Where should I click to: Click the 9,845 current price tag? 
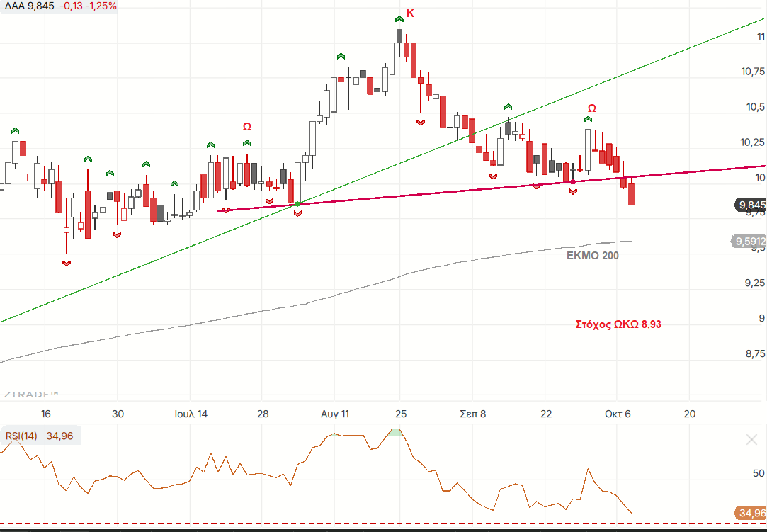[751, 206]
